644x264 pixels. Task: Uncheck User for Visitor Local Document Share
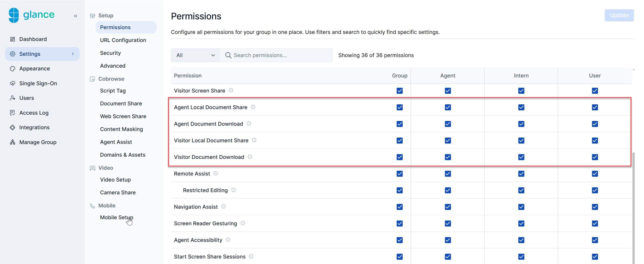click(595, 141)
